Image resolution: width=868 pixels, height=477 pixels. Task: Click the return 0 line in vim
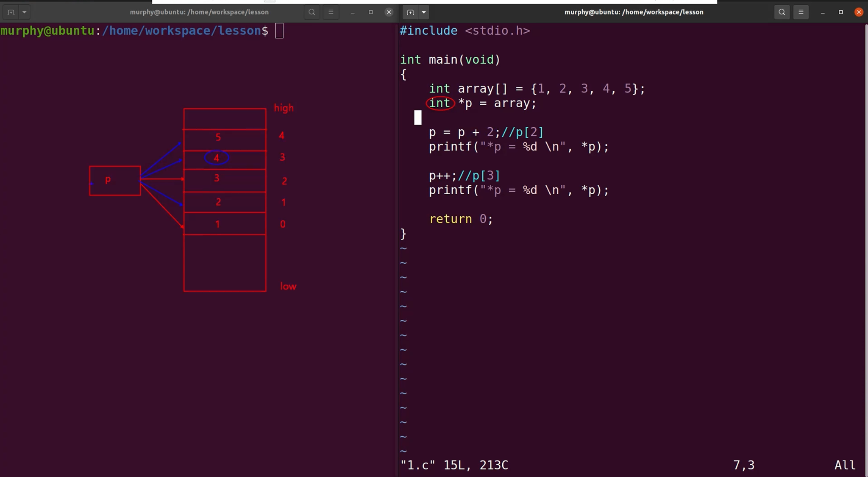461,219
